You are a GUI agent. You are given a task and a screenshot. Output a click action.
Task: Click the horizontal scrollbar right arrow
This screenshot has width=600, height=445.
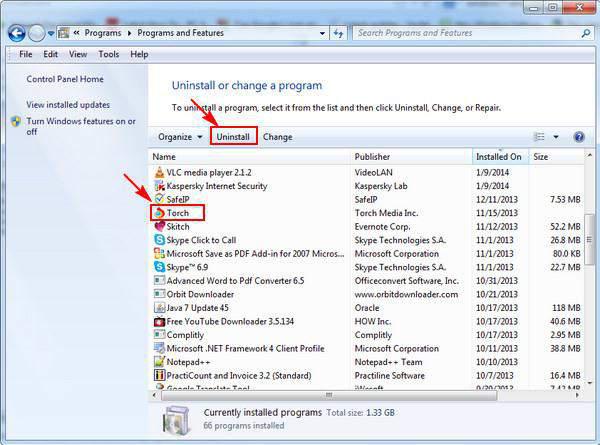point(577,395)
